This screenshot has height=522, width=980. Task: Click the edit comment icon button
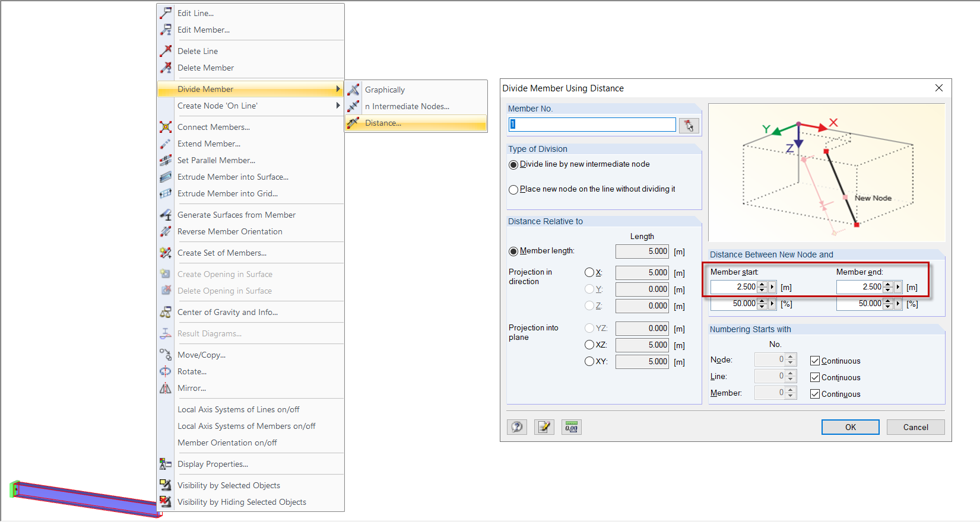(544, 427)
